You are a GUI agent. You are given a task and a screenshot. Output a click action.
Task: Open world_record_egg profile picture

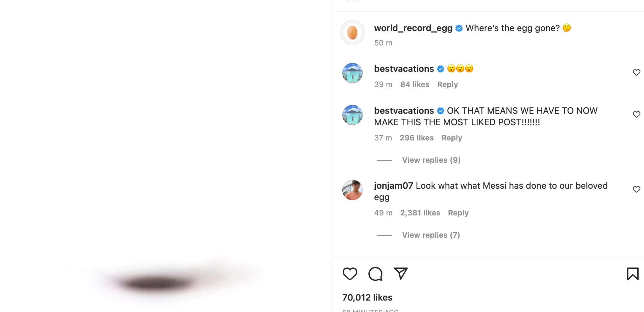click(x=352, y=32)
